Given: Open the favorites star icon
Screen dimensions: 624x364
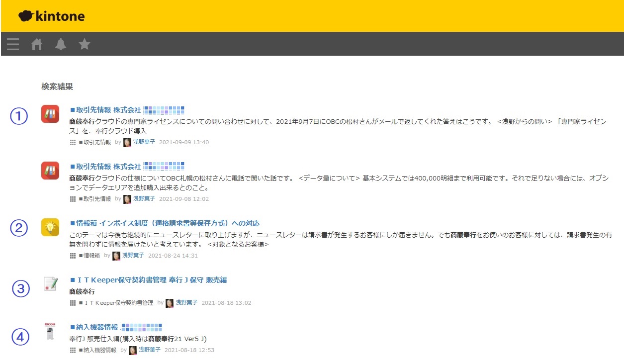Looking at the screenshot, I should point(85,45).
